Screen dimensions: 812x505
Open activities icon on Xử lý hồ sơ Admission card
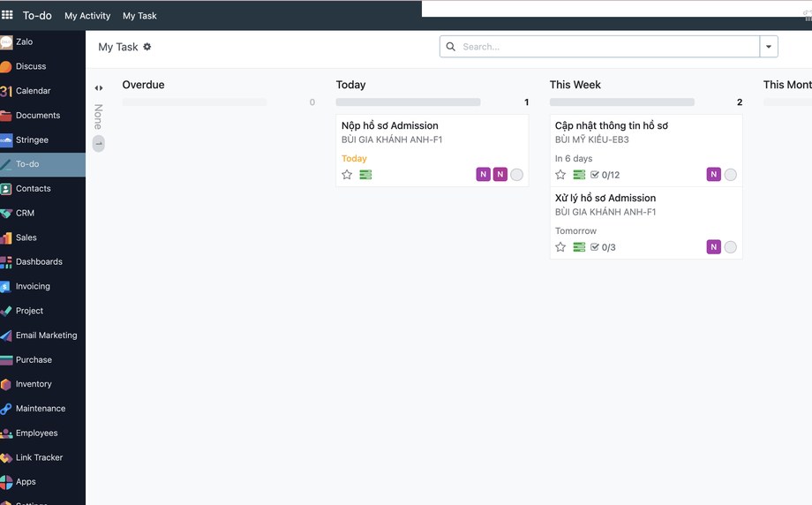579,247
